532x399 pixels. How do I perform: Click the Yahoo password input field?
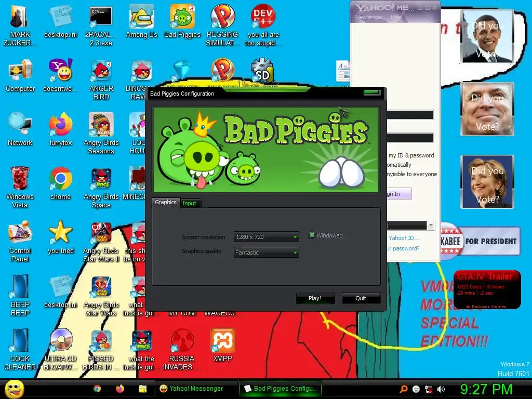(x=410, y=138)
